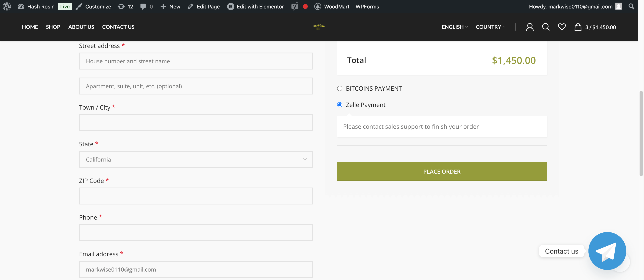Focus the Town / City field
644x280 pixels.
pyautogui.click(x=196, y=123)
